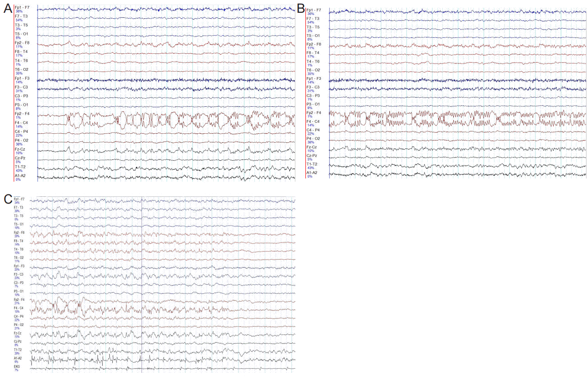Viewport: 588px width, 377px height.
Task: Select Fp2 - F4 label in panel C
Action: tap(20, 300)
